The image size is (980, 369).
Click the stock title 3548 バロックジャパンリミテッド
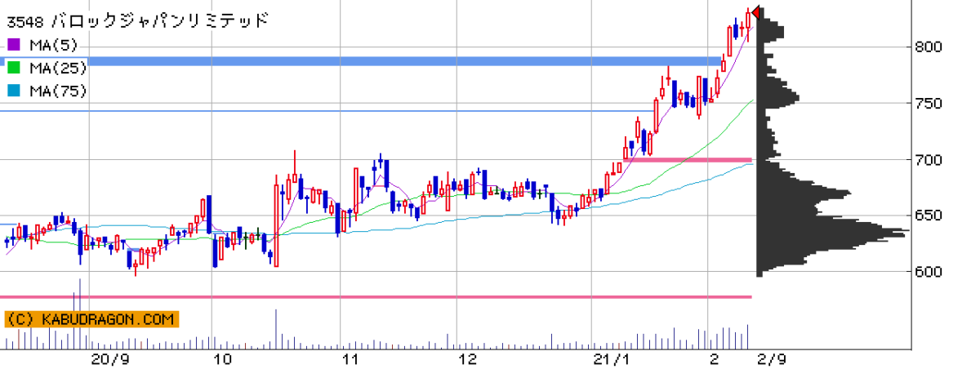tap(137, 20)
